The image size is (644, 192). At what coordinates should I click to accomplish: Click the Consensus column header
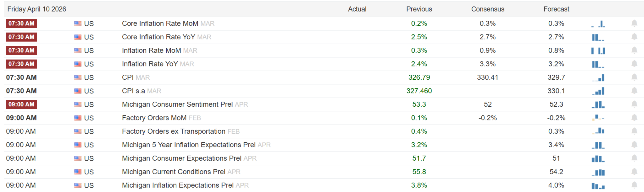[487, 9]
